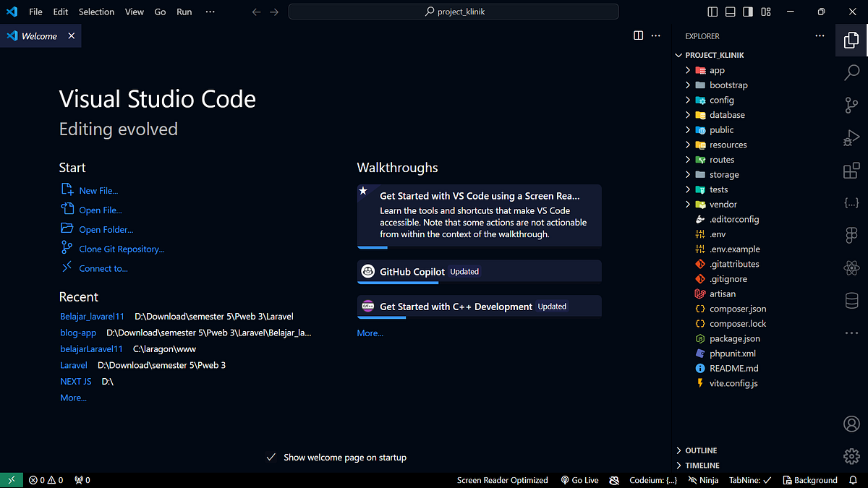Open the Extensions view icon
The width and height of the screenshot is (868, 488).
pyautogui.click(x=851, y=171)
